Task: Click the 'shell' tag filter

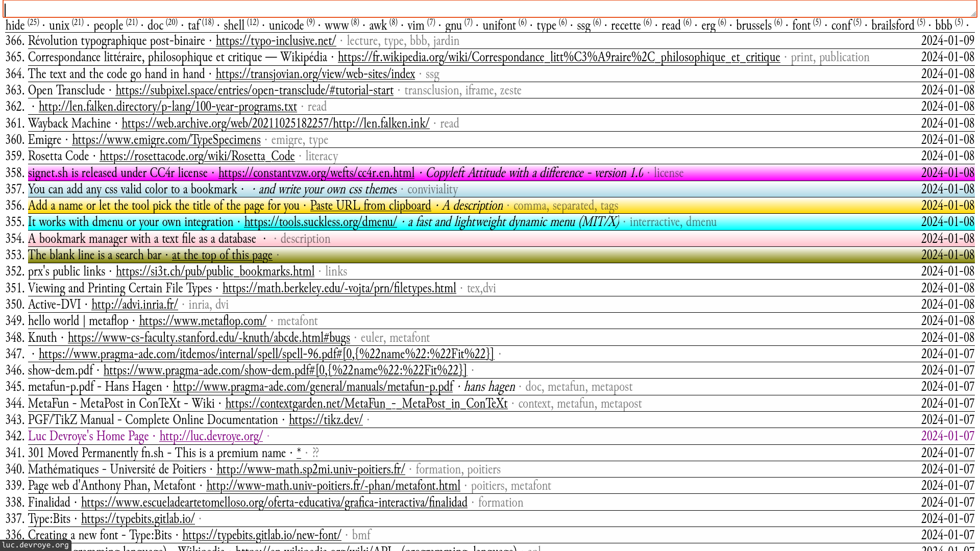Action: 236,26
